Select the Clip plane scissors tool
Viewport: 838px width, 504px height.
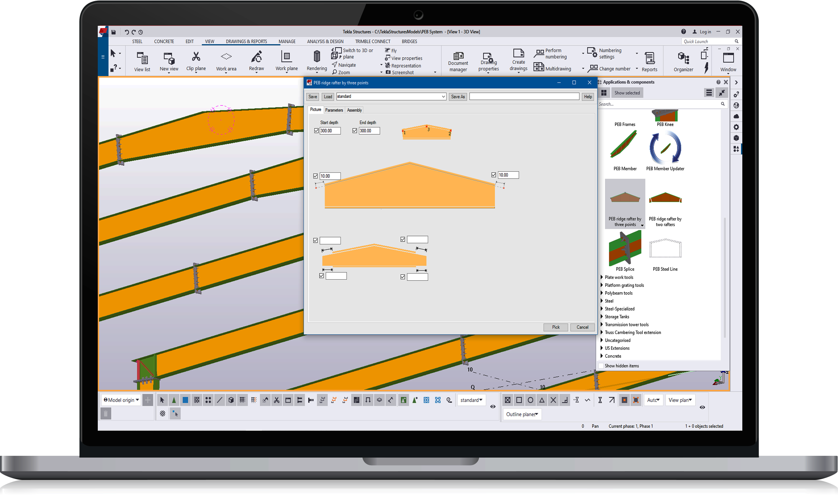point(196,61)
